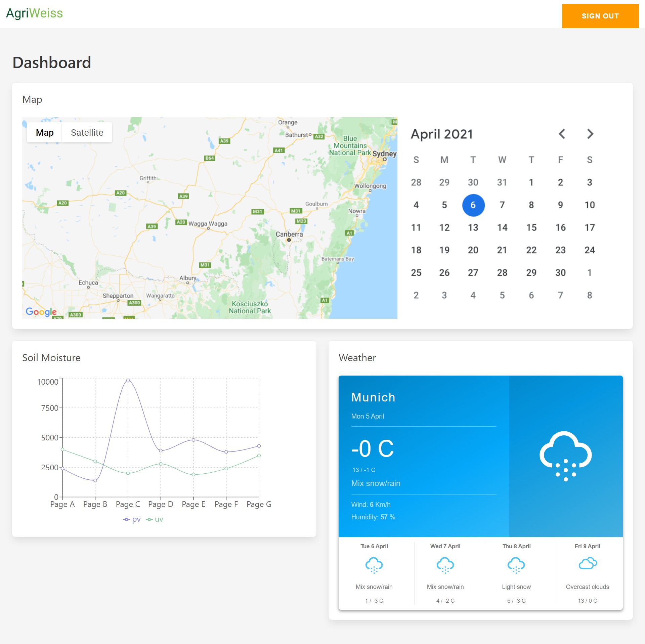645x644 pixels.
Task: Click Fri 9 April overcast clouds icon
Action: (x=588, y=563)
